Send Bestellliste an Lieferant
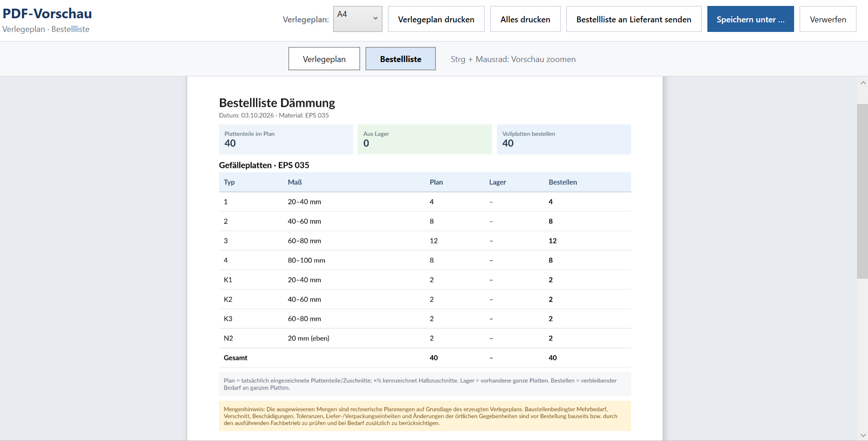Screen dimensions: 868x441 click(634, 19)
